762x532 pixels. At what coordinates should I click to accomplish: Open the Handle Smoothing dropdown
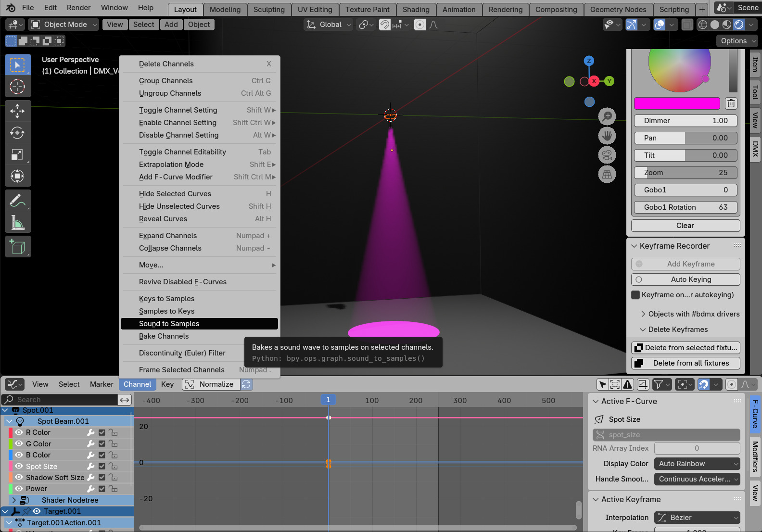[697, 479]
